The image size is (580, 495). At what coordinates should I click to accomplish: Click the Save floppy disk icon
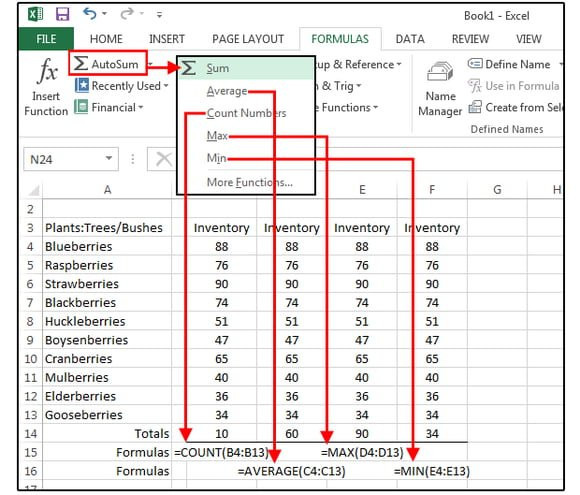tap(63, 14)
